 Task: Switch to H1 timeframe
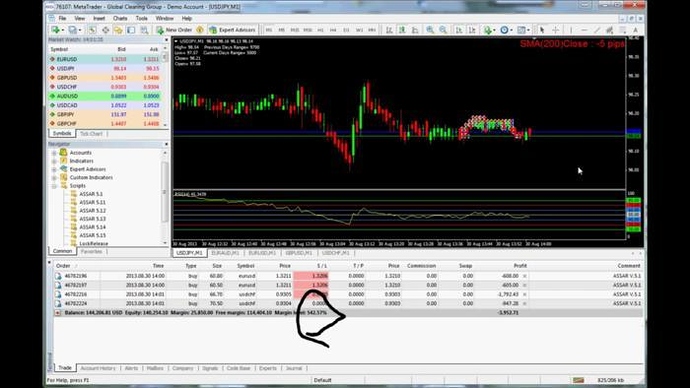point(320,30)
